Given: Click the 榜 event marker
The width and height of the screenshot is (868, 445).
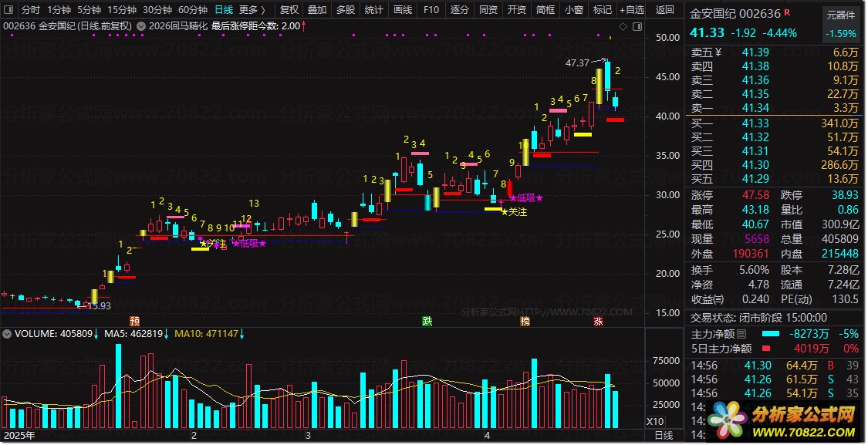Looking at the screenshot, I should [x=525, y=321].
